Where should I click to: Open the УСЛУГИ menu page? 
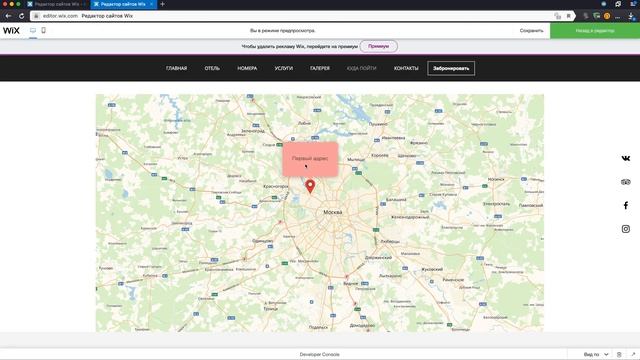tap(284, 69)
